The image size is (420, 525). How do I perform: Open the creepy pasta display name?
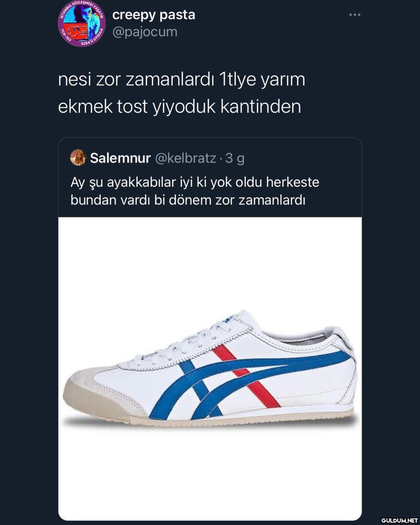click(x=154, y=15)
